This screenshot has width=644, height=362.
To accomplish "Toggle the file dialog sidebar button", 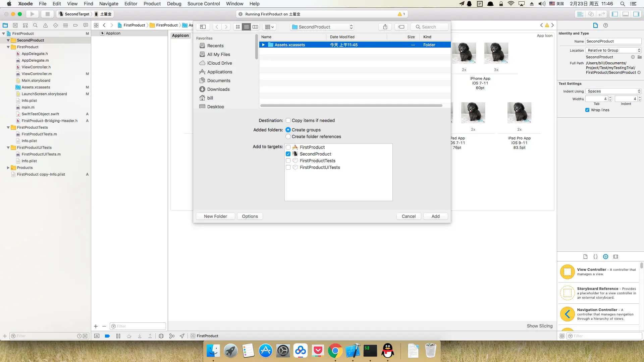I will click(203, 27).
